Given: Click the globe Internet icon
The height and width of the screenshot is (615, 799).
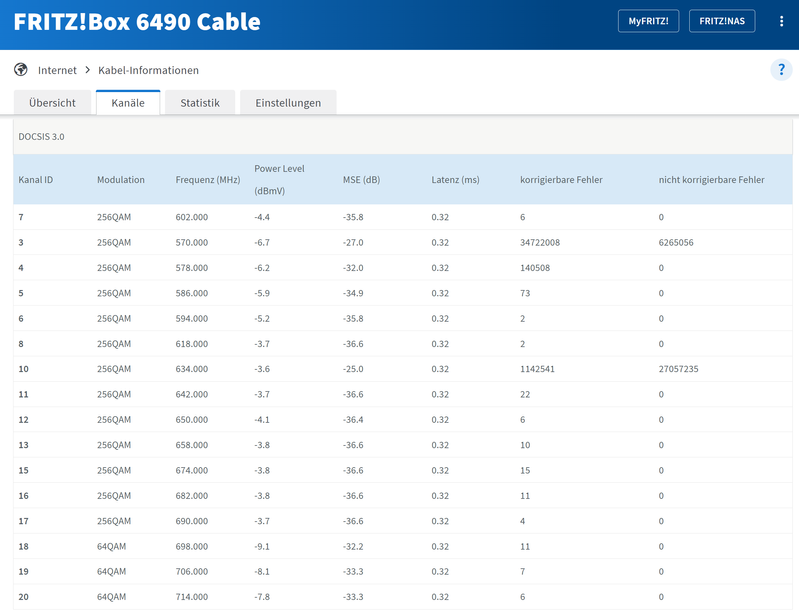Looking at the screenshot, I should tap(21, 70).
